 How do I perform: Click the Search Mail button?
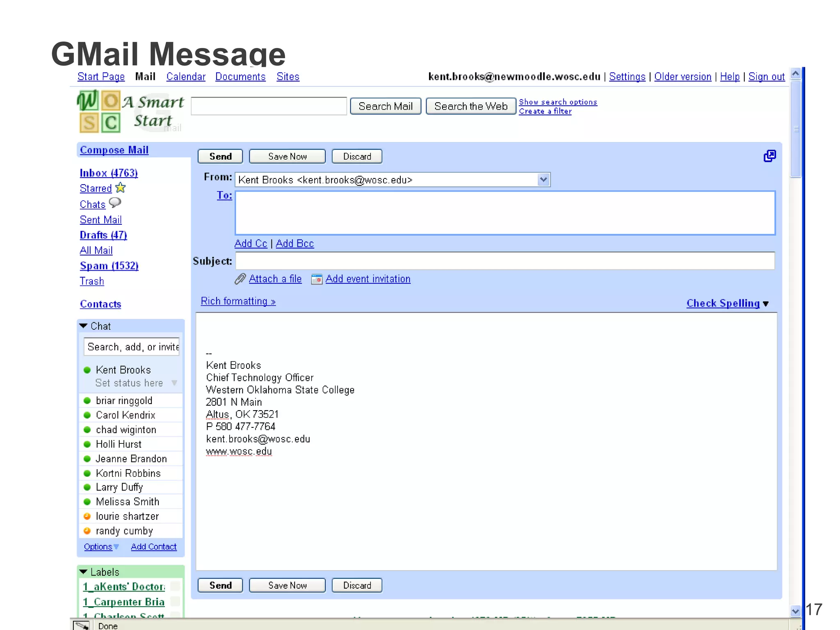pos(386,106)
